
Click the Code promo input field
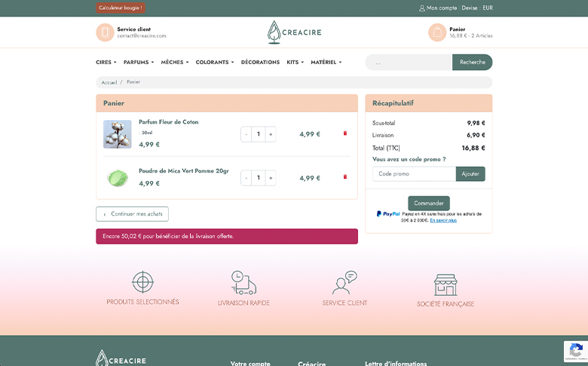coord(415,174)
